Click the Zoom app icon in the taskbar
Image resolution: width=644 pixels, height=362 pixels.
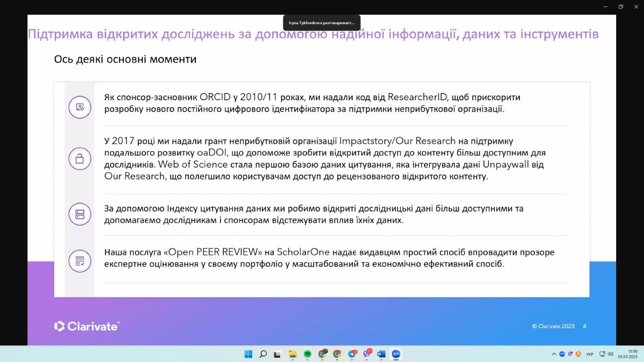(396, 354)
